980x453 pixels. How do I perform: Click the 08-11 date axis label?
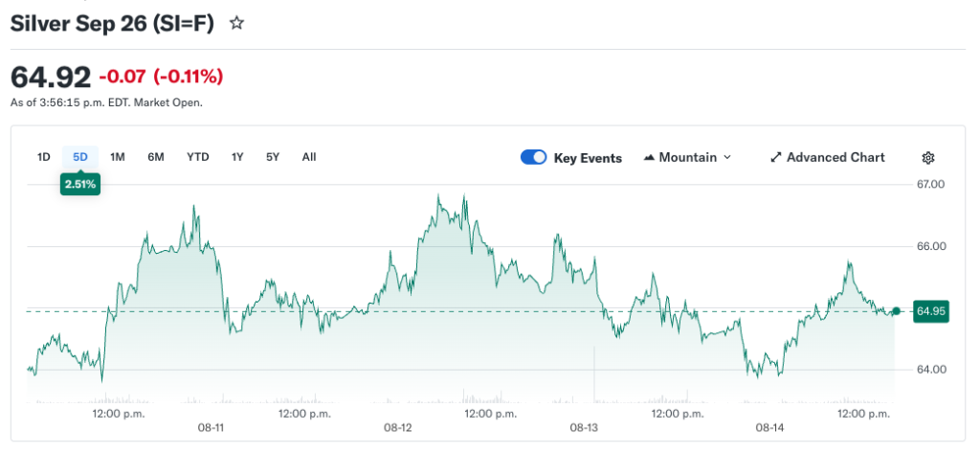pos(211,428)
